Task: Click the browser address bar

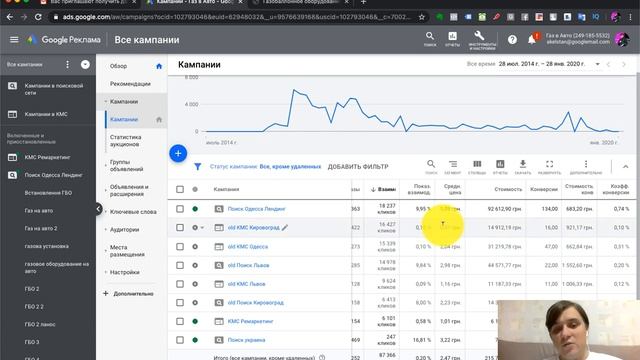Action: [237, 17]
